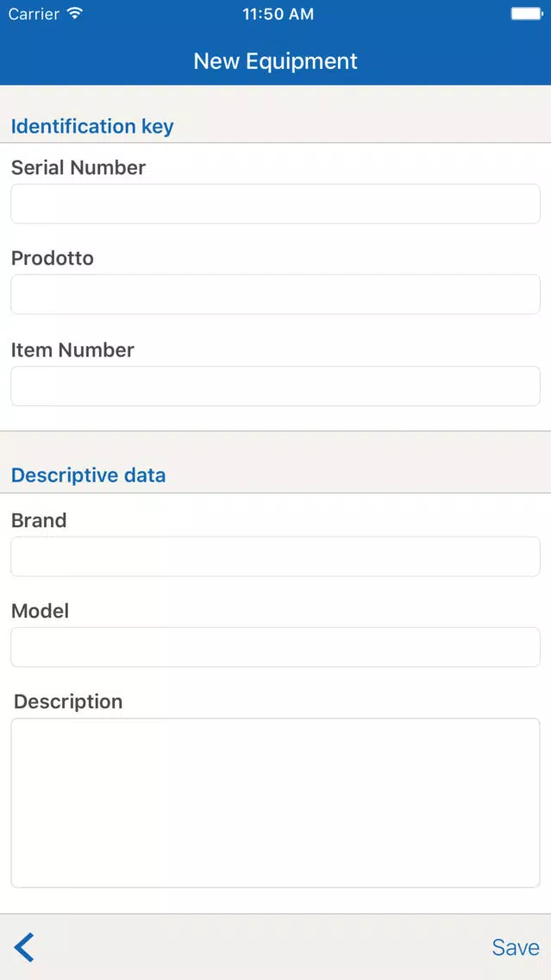
Task: Select the large Description text area
Action: [276, 802]
